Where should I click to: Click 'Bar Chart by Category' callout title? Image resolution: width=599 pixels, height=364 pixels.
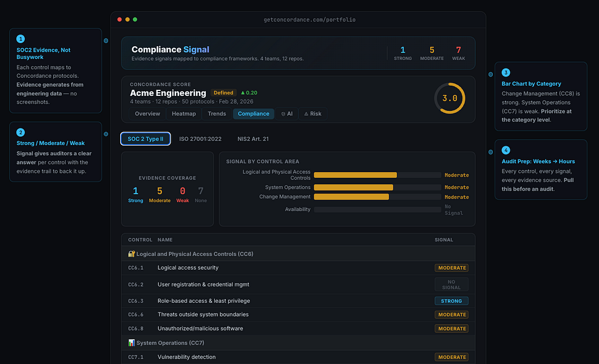532,84
